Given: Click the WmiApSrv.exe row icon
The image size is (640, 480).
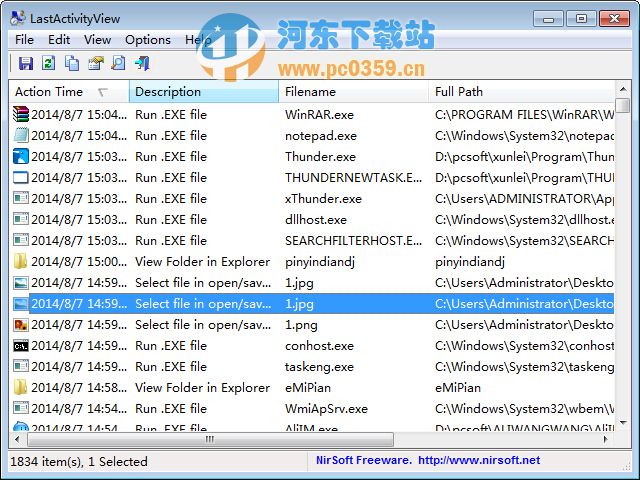Looking at the screenshot, I should (x=21, y=408).
